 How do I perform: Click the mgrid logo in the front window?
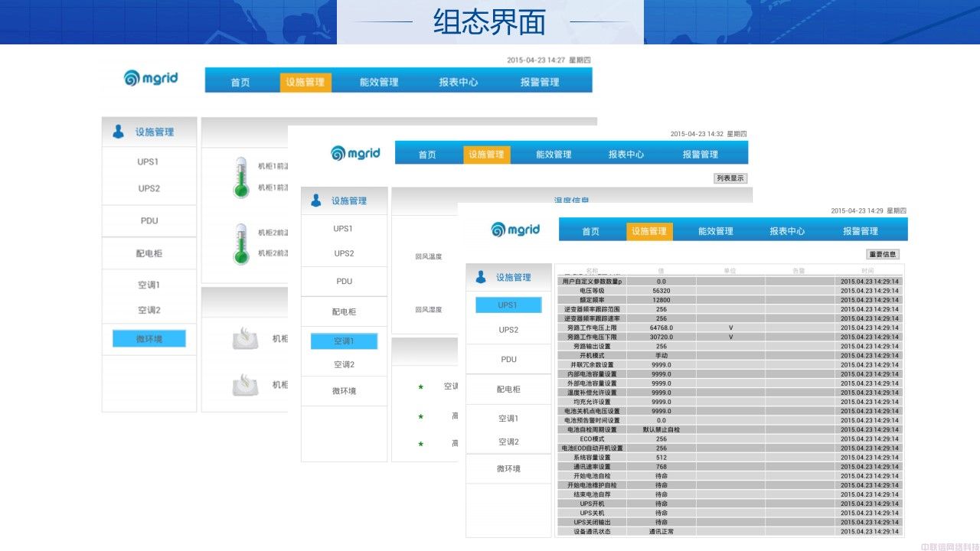click(515, 230)
